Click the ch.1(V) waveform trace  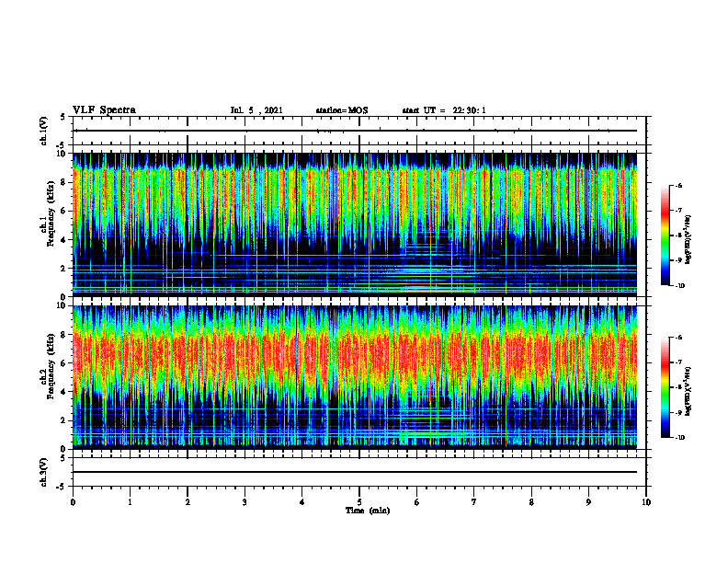pos(355,131)
